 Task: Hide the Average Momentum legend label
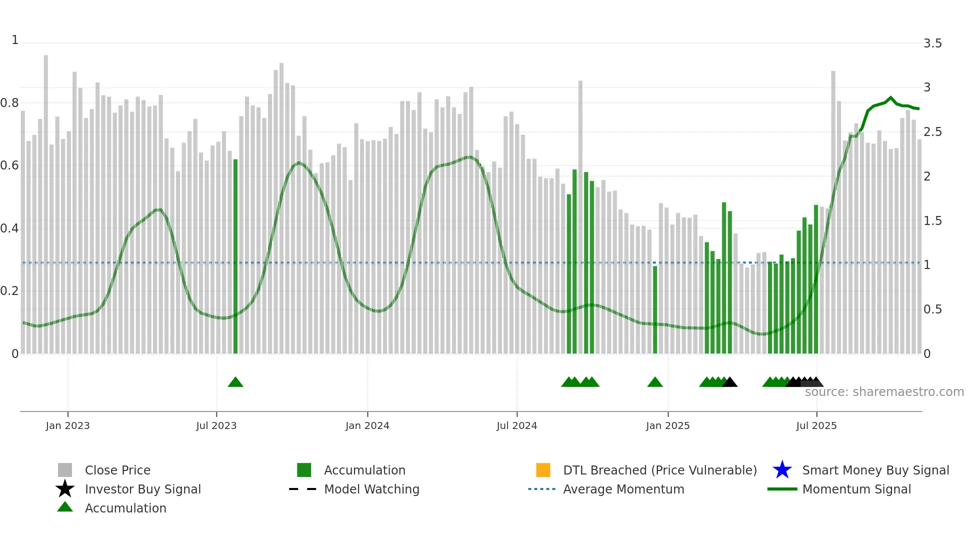pyautogui.click(x=623, y=489)
